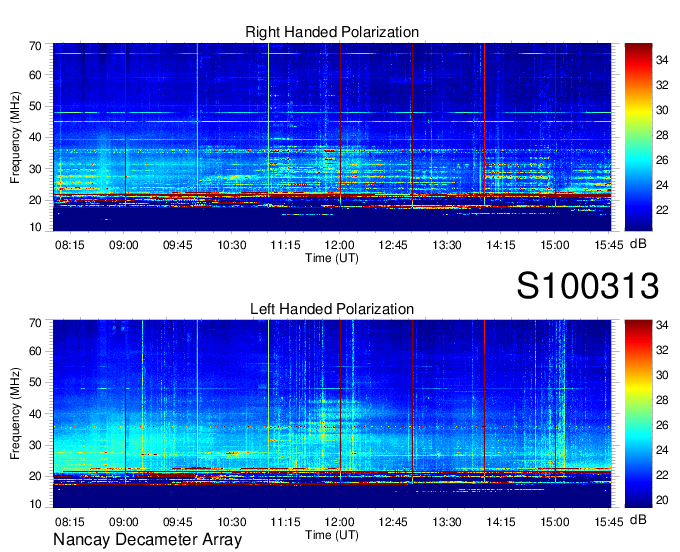Click the vertical red marker at 12:00 in bottom spectrogram

pos(340,401)
